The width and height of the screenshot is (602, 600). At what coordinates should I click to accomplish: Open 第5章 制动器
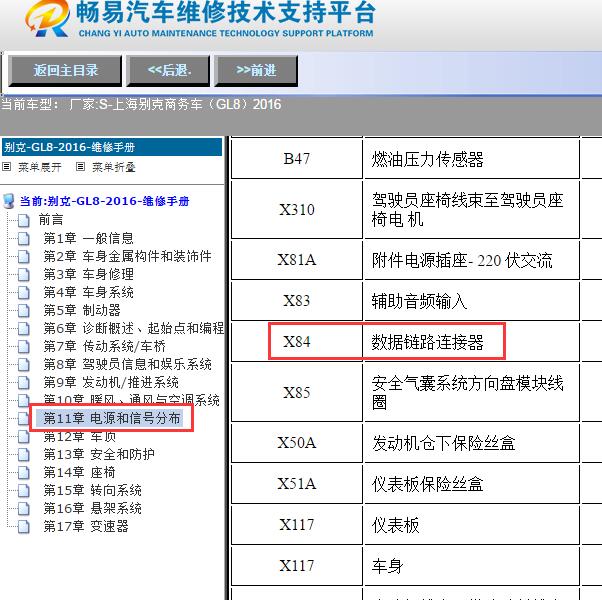pos(82,310)
